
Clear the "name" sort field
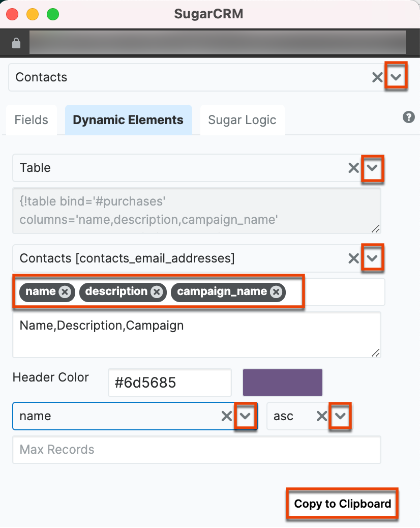(226, 416)
